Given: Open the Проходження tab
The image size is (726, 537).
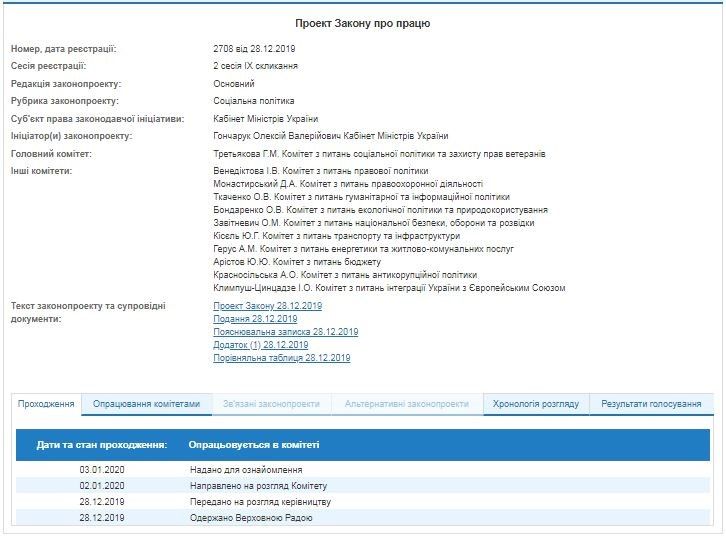Looking at the screenshot, I should (47, 404).
